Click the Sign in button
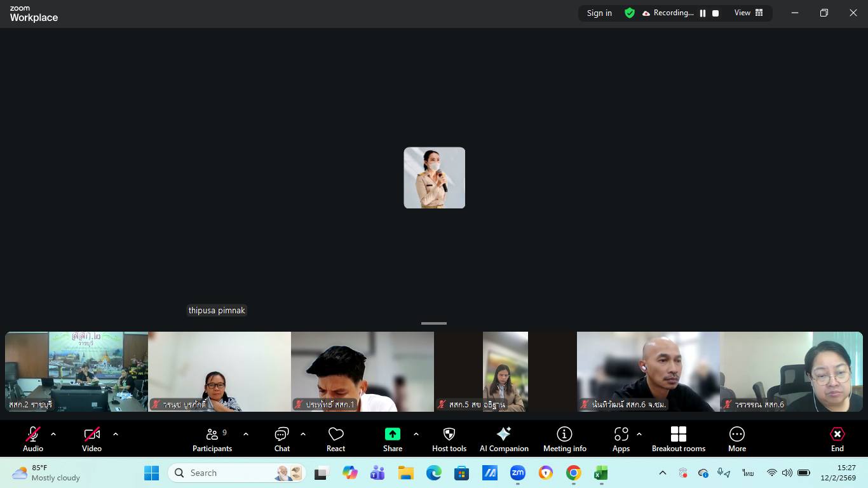868x488 pixels. coord(599,13)
